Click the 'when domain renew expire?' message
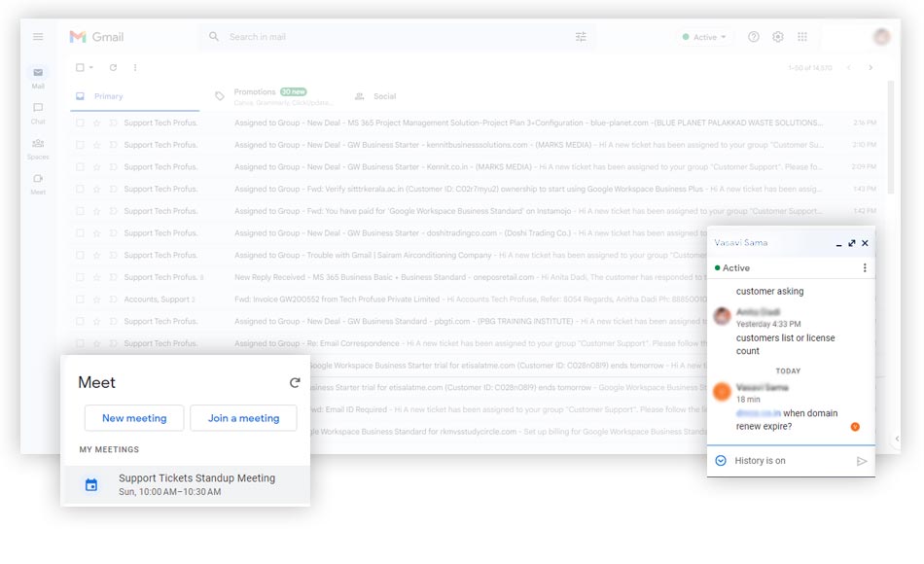 pyautogui.click(x=787, y=420)
